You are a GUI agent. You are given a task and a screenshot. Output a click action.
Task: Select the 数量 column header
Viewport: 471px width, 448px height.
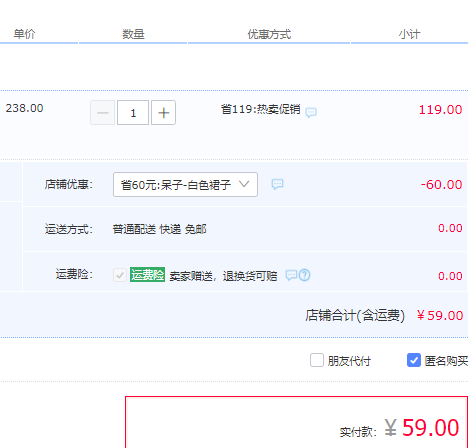133,34
